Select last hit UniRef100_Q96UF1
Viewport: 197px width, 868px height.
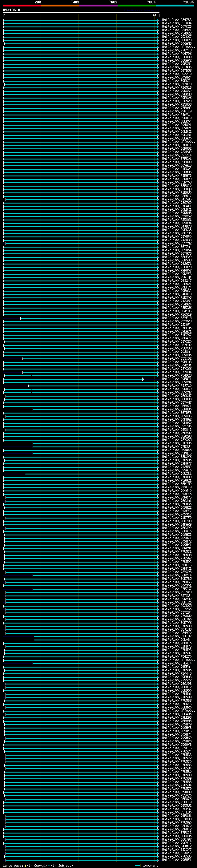(177, 860)
